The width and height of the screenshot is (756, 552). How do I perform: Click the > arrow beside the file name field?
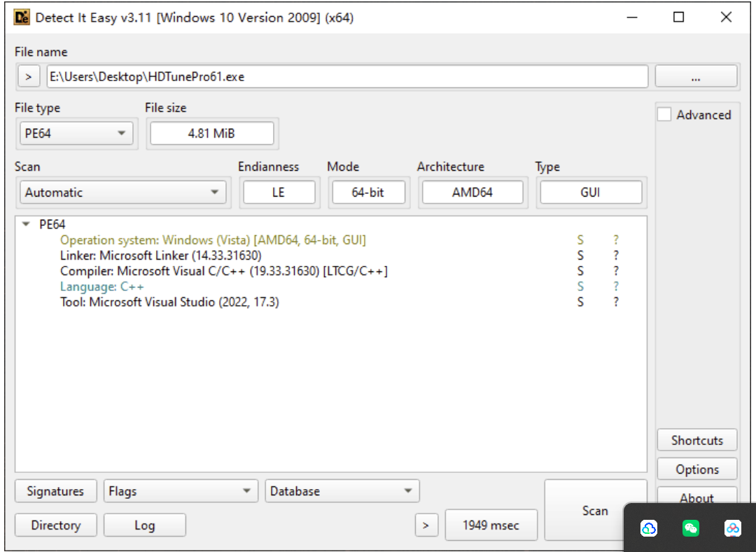pyautogui.click(x=28, y=76)
